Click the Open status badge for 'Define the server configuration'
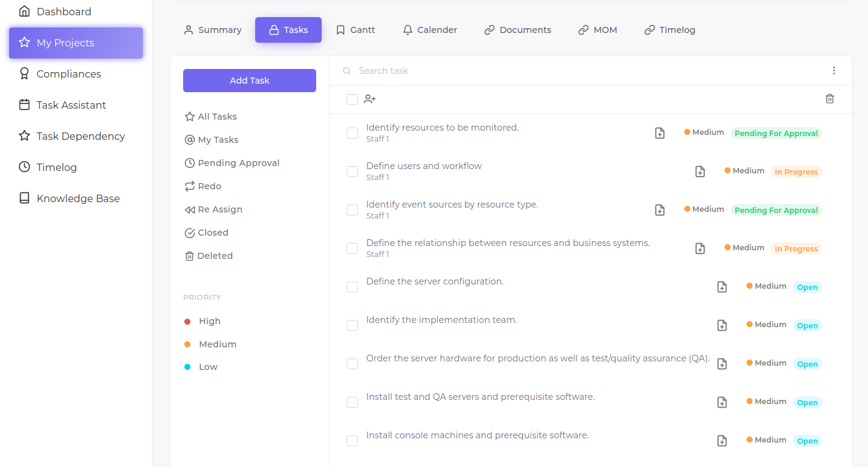Screen dimensions: 868x467 (807, 288)
